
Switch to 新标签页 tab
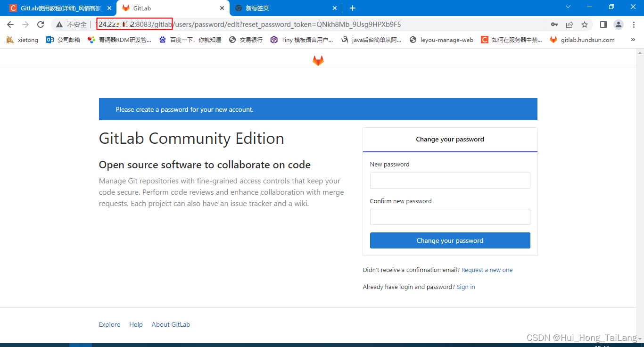coord(286,8)
